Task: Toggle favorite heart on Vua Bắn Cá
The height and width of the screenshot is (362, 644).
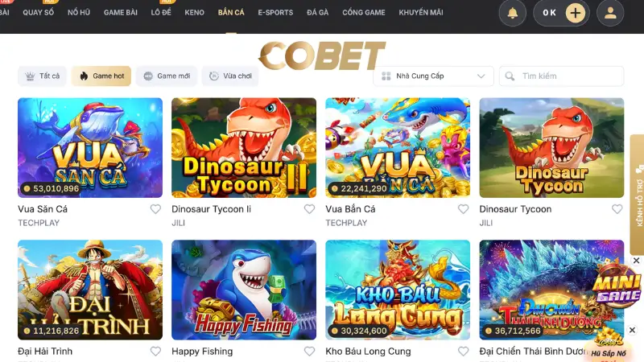Action: click(464, 209)
